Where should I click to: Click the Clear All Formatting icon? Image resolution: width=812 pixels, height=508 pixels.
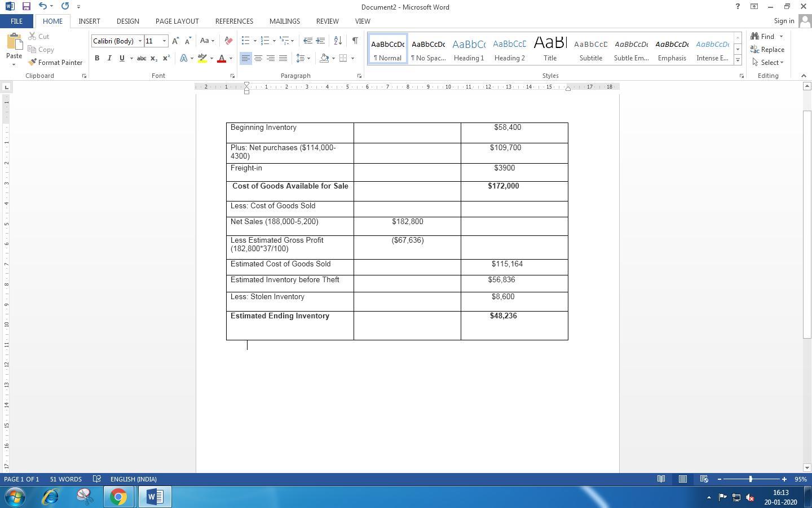click(228, 41)
